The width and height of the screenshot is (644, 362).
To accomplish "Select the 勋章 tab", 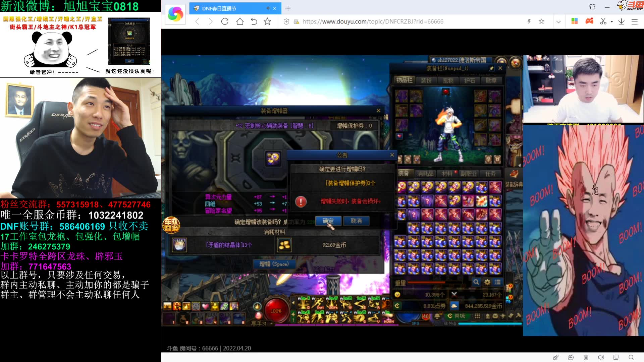I will (x=491, y=80).
